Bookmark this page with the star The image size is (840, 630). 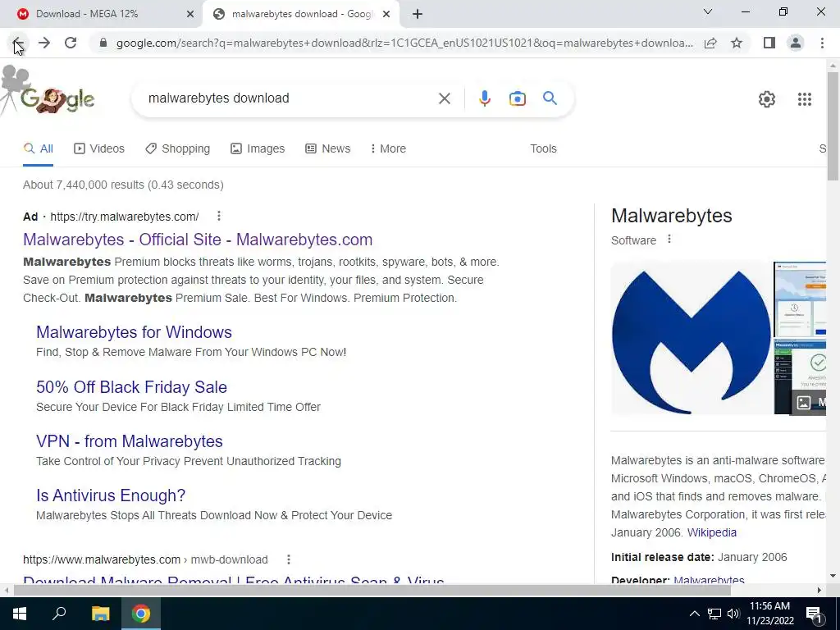[x=737, y=43]
